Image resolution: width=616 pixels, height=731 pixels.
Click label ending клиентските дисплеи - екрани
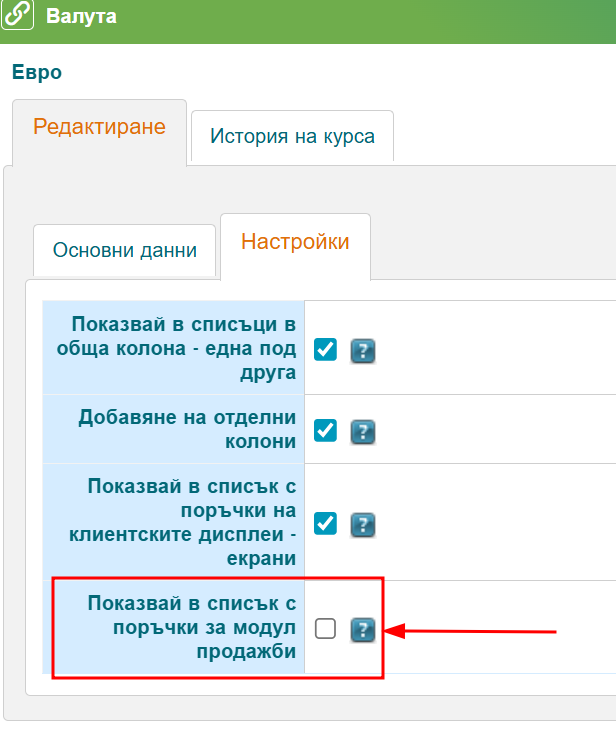tap(182, 522)
